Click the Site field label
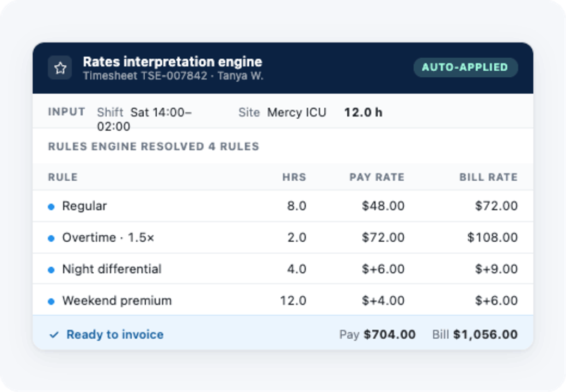 coord(249,112)
